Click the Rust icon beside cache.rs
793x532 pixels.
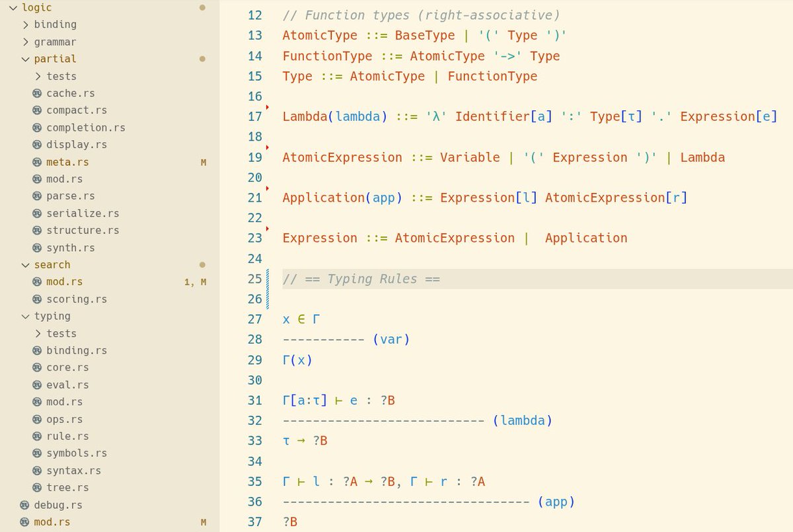point(37,93)
